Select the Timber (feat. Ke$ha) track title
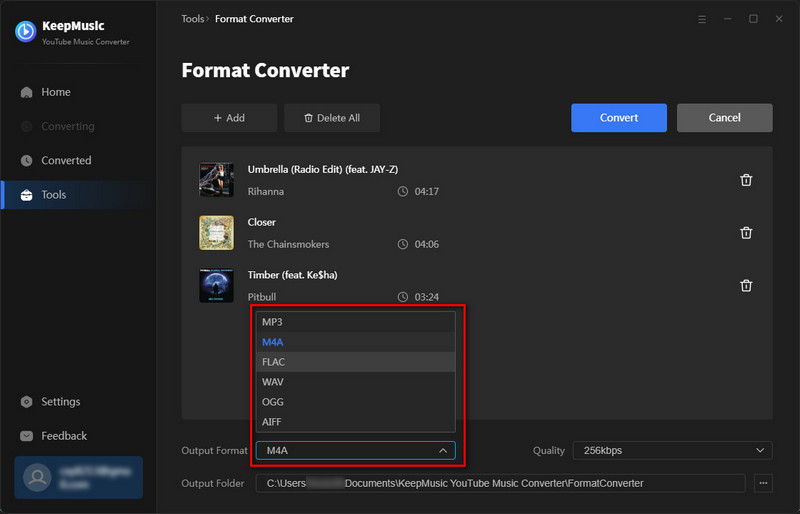Screen dimensions: 800x514 [292, 275]
